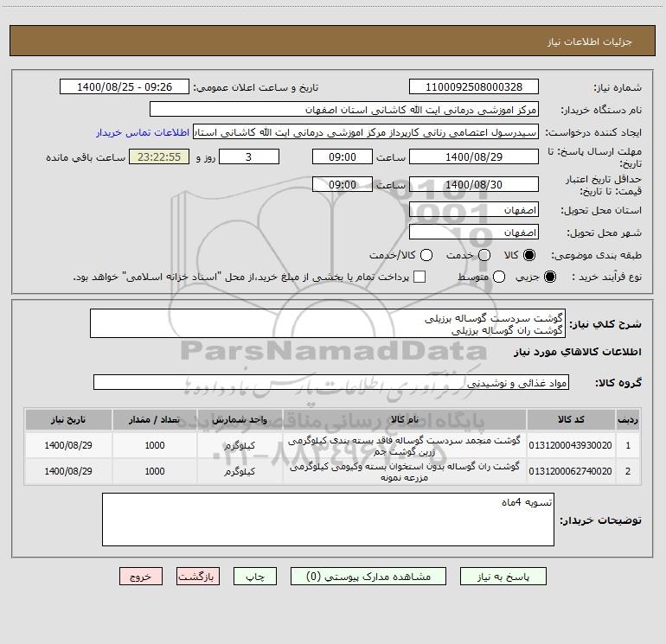Click the خروج exit button
The height and width of the screenshot is (644, 666).
pos(141,577)
